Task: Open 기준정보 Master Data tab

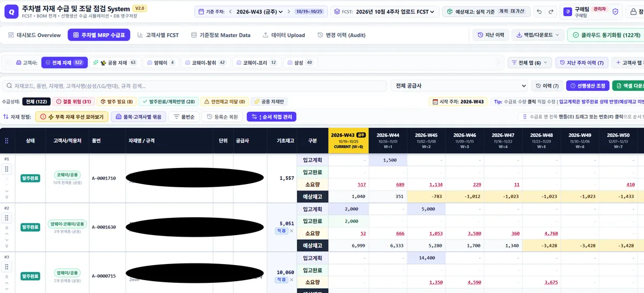Action: [221, 35]
